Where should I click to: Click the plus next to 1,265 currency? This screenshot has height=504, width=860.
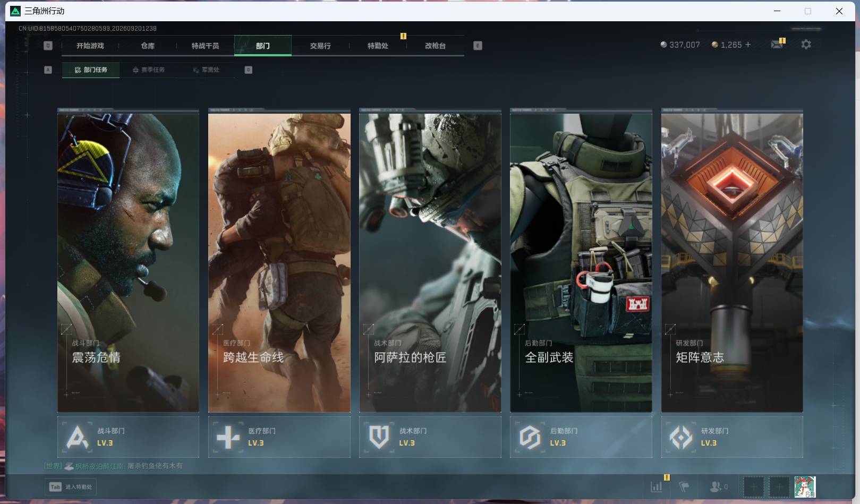[748, 45]
